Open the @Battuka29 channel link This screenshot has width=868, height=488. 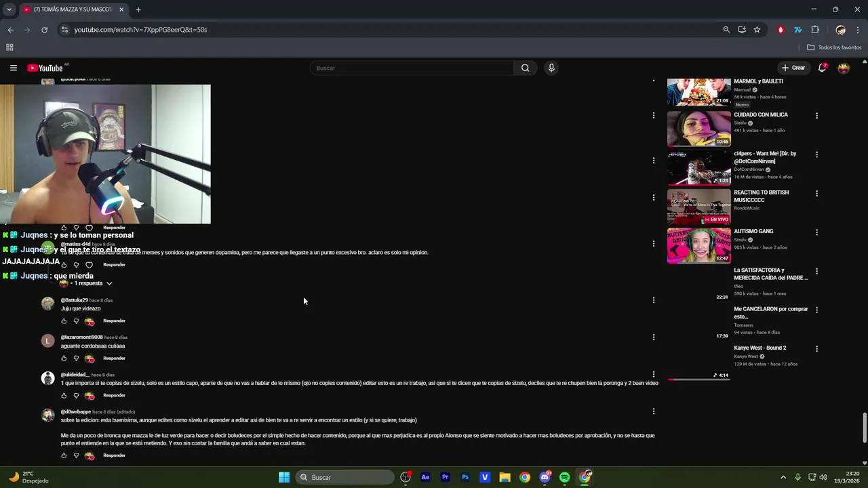click(74, 300)
